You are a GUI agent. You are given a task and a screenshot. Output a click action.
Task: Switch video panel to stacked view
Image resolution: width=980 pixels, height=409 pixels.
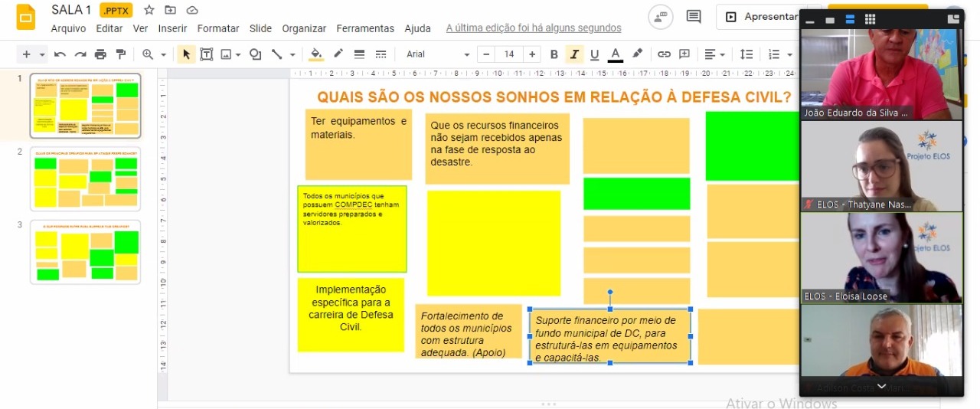(x=850, y=19)
